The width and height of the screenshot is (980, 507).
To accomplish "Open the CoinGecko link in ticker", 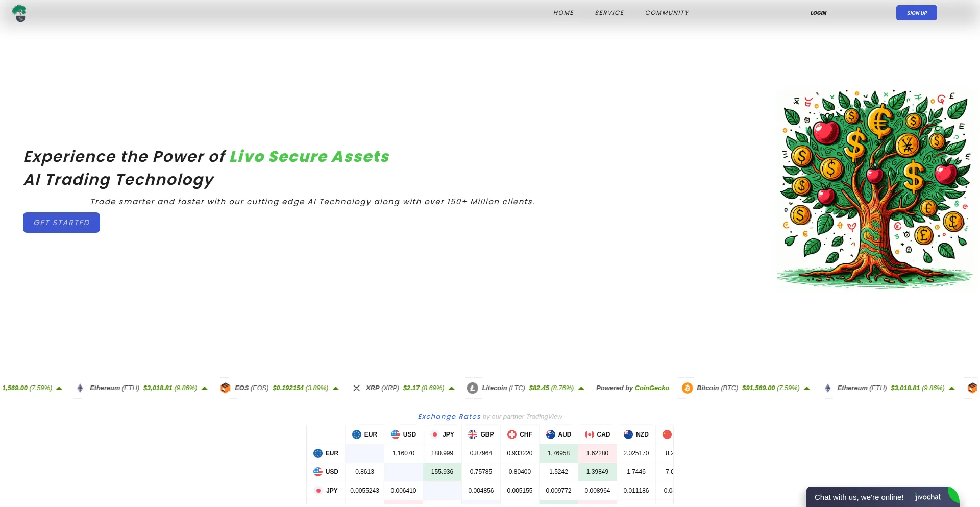I will (x=651, y=388).
